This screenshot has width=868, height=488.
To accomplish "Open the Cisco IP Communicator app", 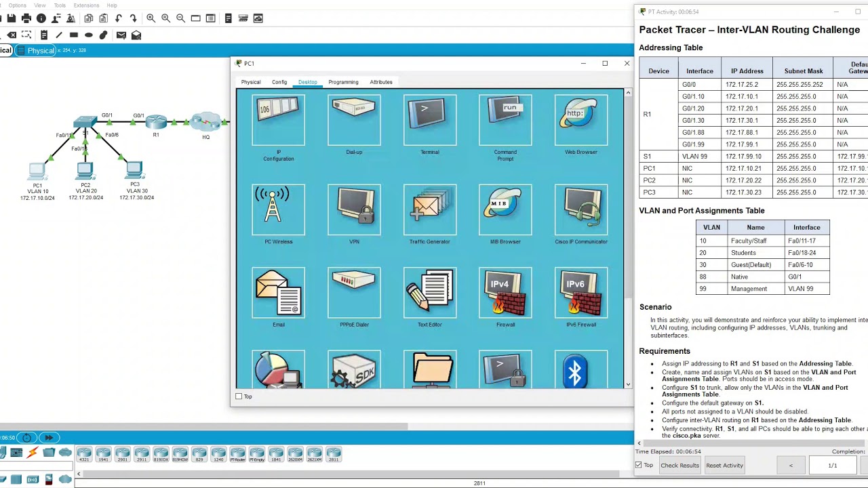I will click(581, 210).
